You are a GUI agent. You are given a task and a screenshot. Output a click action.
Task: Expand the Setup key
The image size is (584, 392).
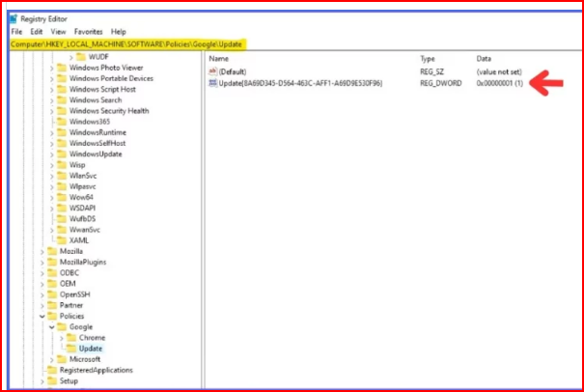42,381
